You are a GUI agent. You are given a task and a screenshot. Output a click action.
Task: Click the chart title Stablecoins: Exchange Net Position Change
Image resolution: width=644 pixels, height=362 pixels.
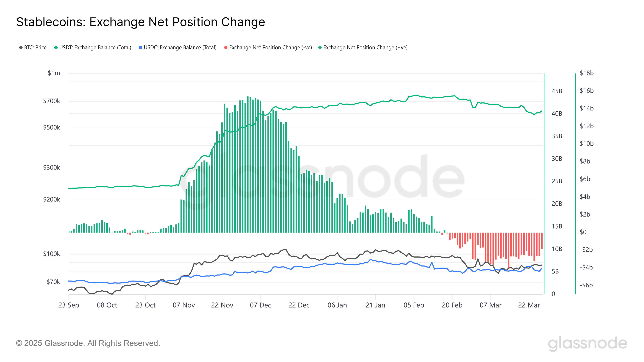tap(140, 22)
